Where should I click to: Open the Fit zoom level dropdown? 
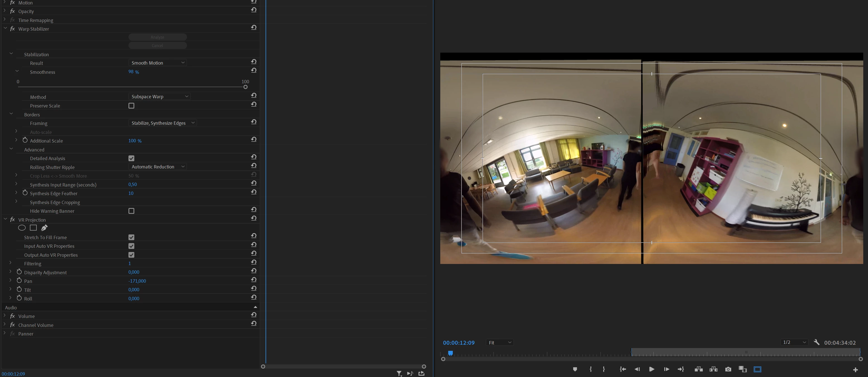click(500, 343)
